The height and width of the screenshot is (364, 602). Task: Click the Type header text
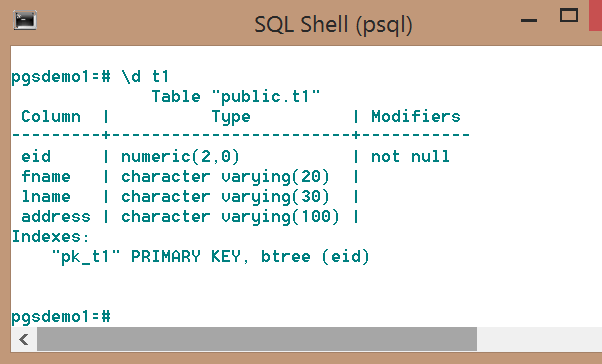click(231, 117)
